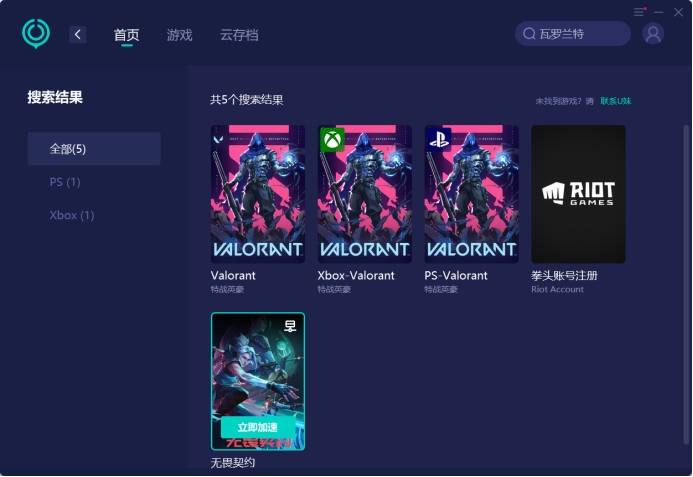
Task: Go back with the left arrow button
Action: click(x=77, y=34)
